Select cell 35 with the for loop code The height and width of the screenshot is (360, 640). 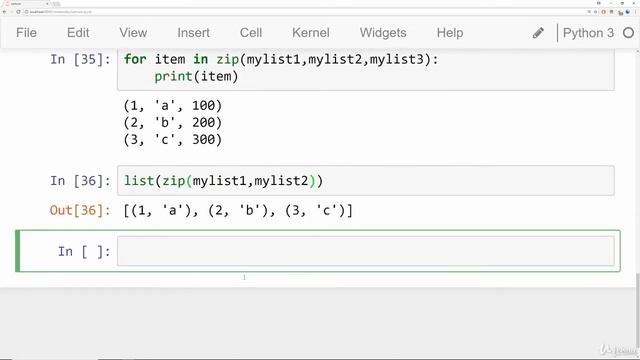[365, 69]
